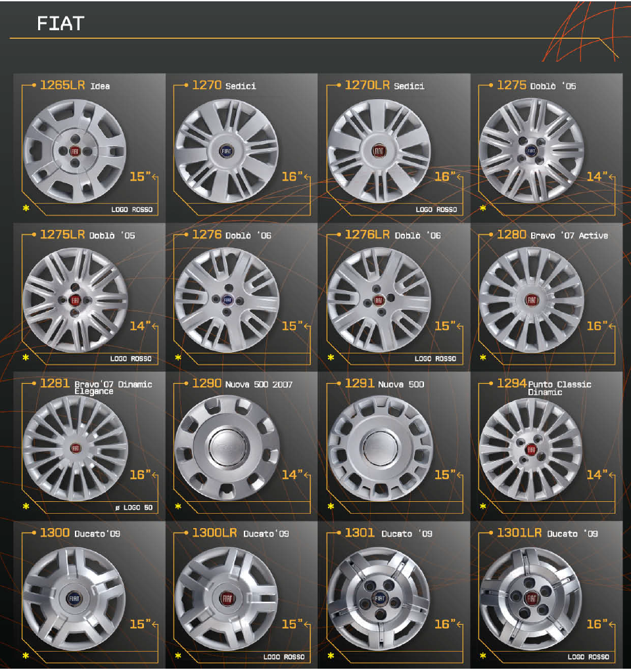631x672 pixels.
Task: Click the Nuova 500 2007 model label
Action: [x=259, y=384]
